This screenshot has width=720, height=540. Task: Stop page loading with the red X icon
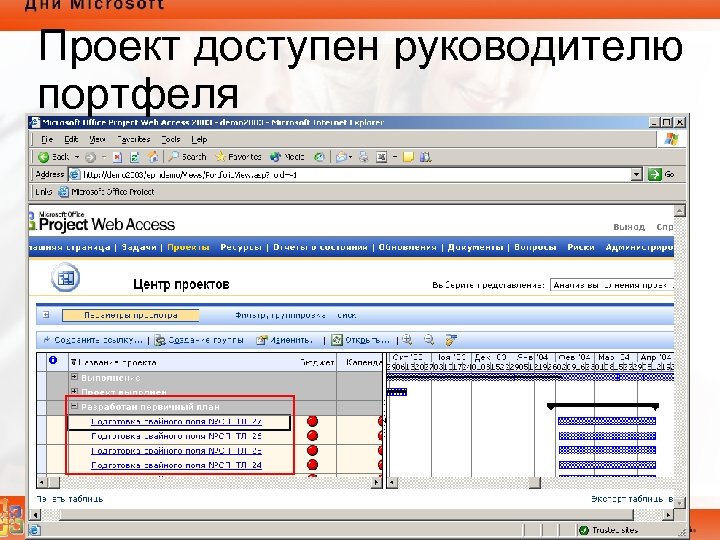tap(117, 157)
